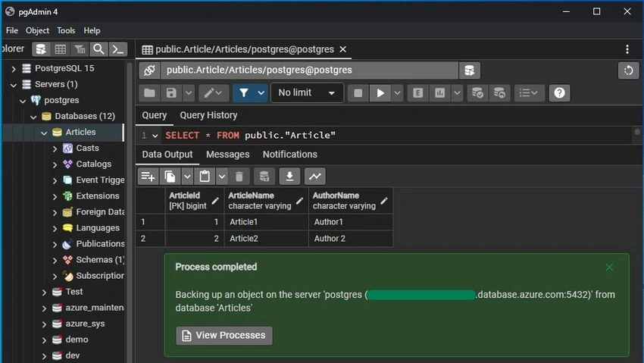
Task: Select the Article2 cell
Action: pyautogui.click(x=266, y=239)
